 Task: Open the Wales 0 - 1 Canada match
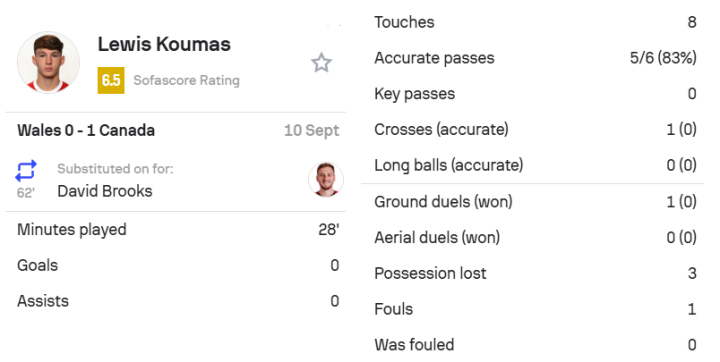pos(86,130)
